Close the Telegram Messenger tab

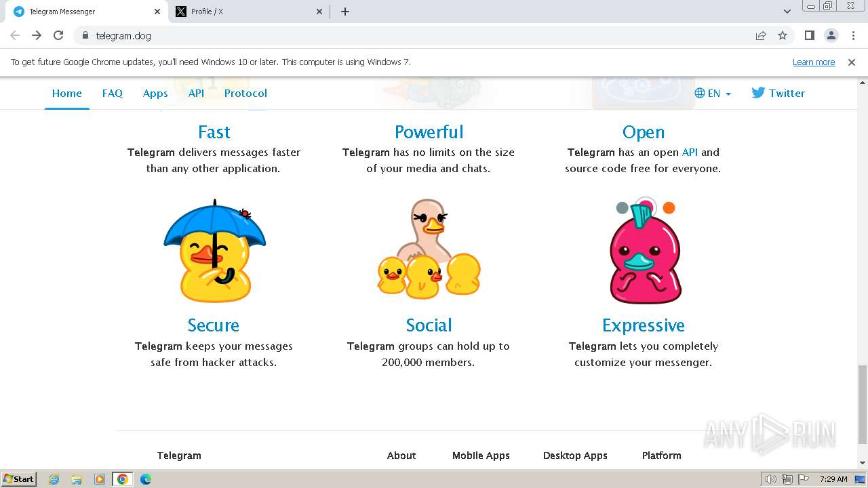(157, 12)
